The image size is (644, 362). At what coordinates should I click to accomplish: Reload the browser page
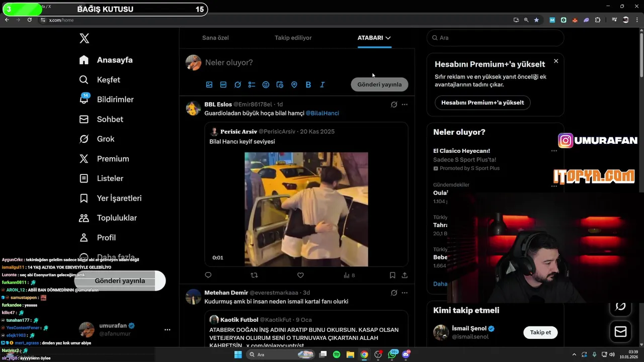click(29, 20)
